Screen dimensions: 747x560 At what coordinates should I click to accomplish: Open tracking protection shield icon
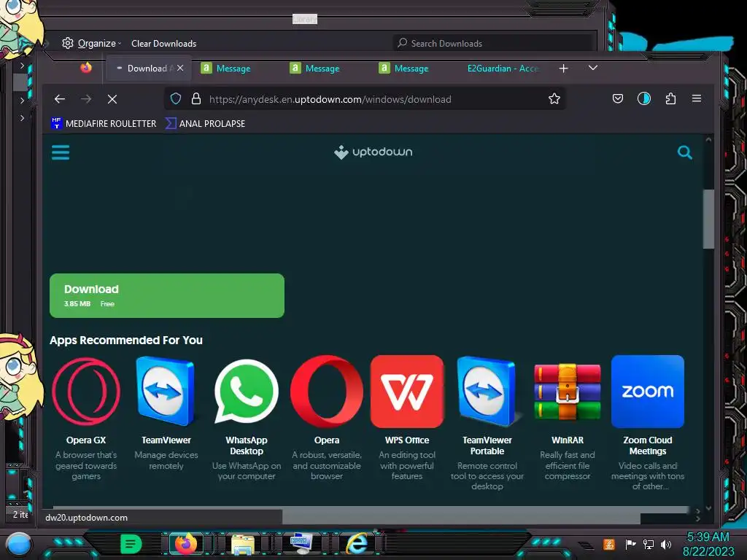[176, 98]
